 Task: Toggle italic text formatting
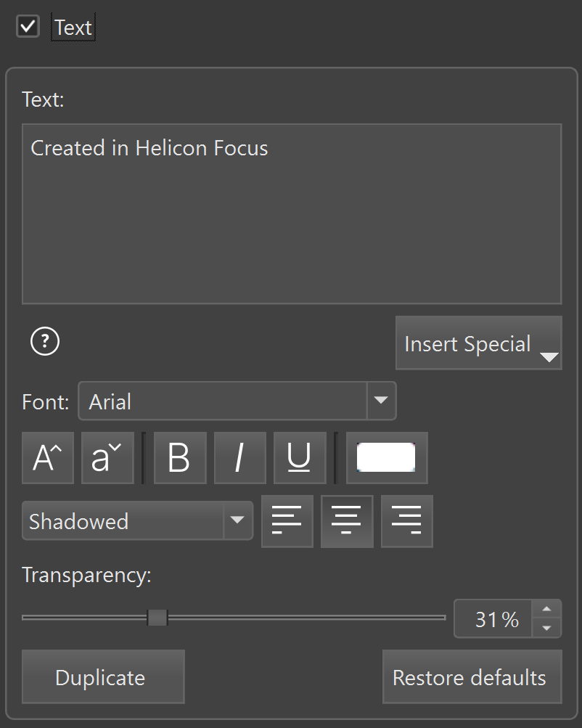click(239, 458)
